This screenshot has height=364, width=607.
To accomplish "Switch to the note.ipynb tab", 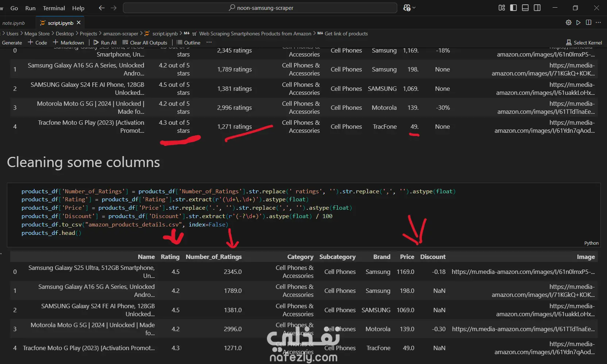I will coord(13,23).
